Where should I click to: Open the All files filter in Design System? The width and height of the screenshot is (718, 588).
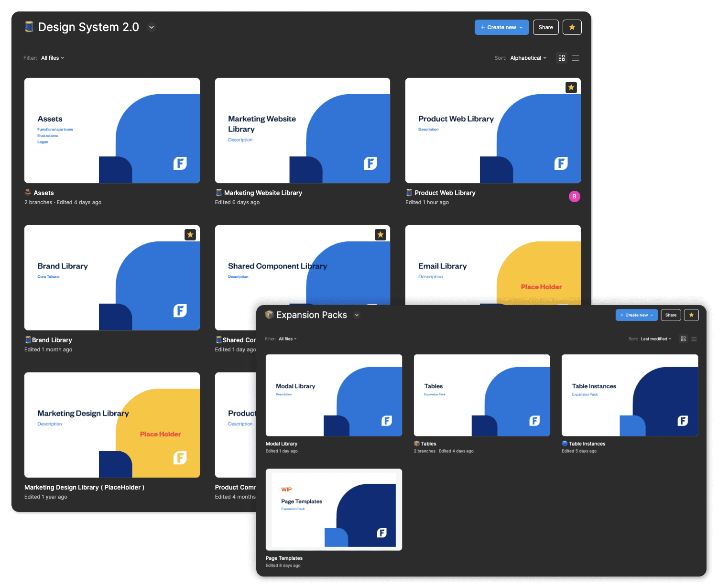[52, 58]
